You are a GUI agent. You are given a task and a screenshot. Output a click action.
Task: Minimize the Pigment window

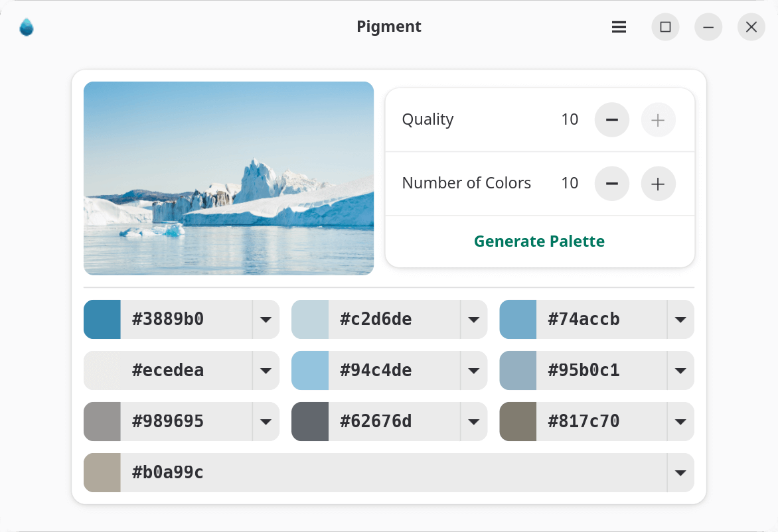click(x=708, y=27)
